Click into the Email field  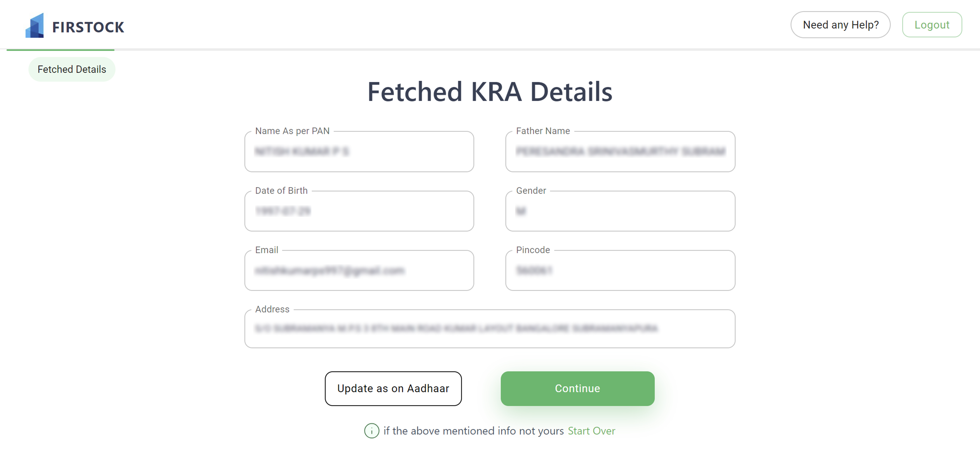click(x=359, y=270)
